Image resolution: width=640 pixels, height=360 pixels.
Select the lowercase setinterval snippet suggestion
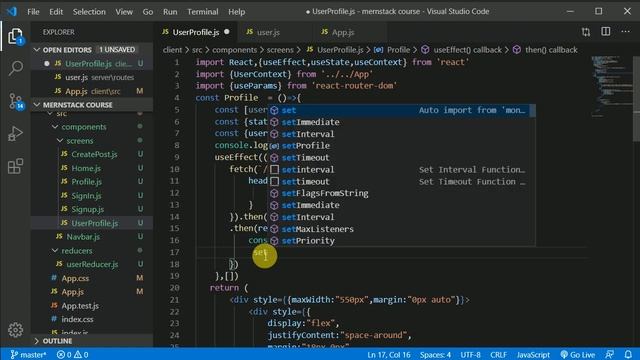click(401, 169)
